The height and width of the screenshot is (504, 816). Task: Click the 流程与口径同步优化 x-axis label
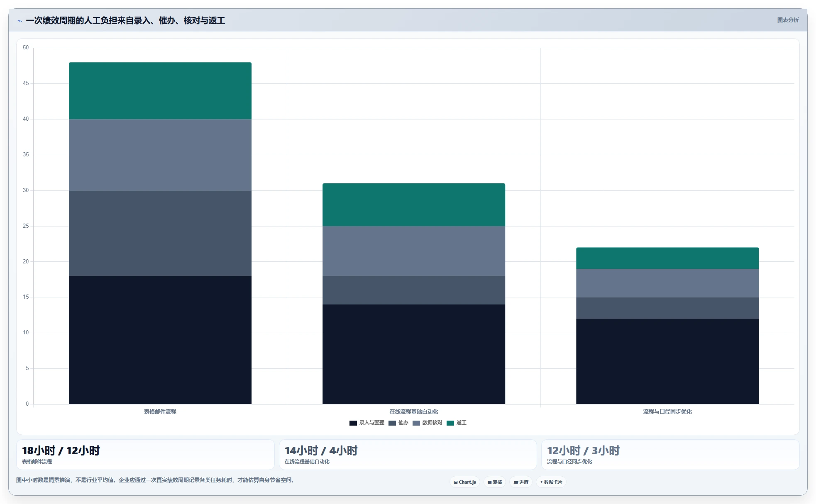pos(667,411)
